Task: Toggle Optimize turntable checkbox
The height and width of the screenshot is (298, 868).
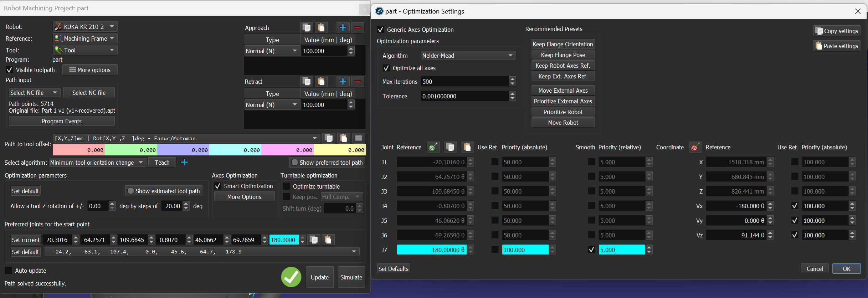Action: click(286, 186)
